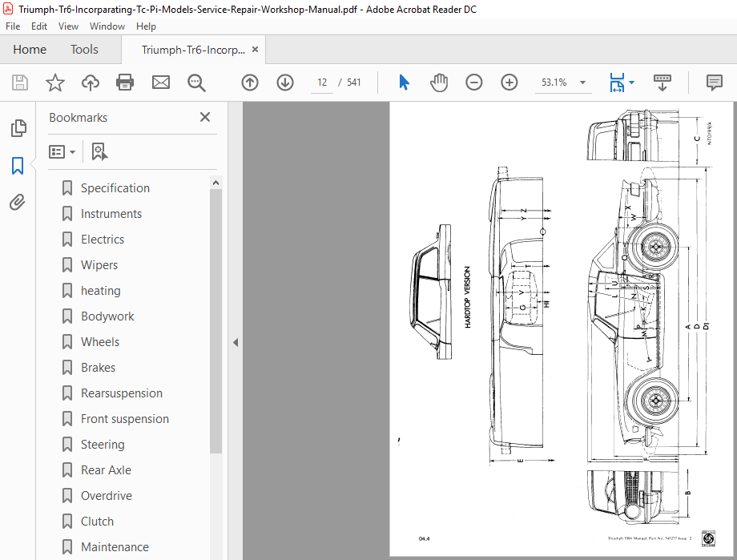Open the Front suspension bookmark
Screen dimensions: 737x560
click(125, 419)
